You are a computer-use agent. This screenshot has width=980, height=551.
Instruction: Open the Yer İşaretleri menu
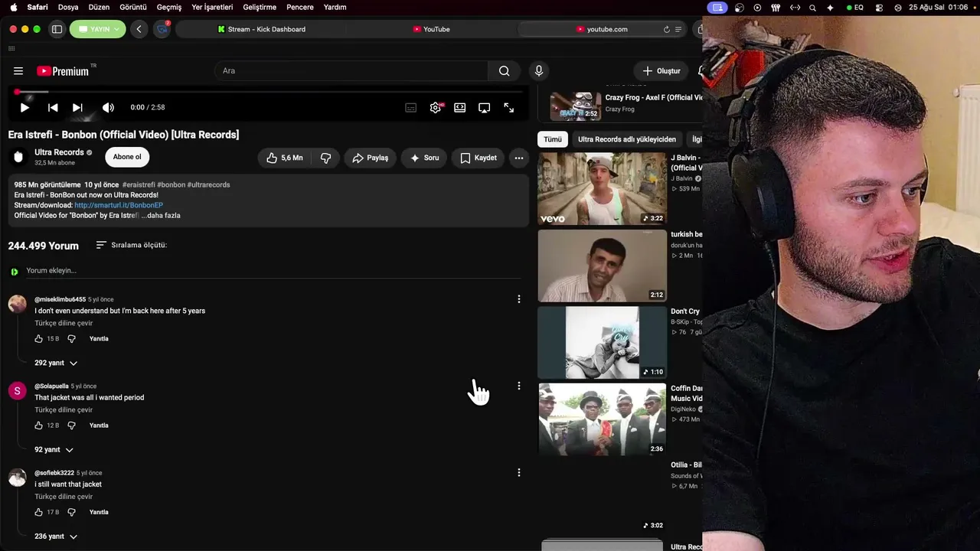click(x=212, y=7)
